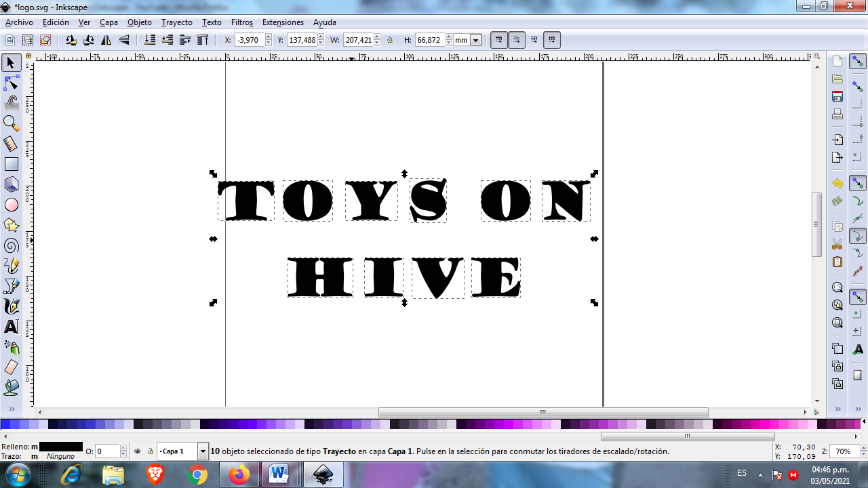Toggle width/height lock ratio
Screen dimensions: 868x488
pyautogui.click(x=390, y=41)
